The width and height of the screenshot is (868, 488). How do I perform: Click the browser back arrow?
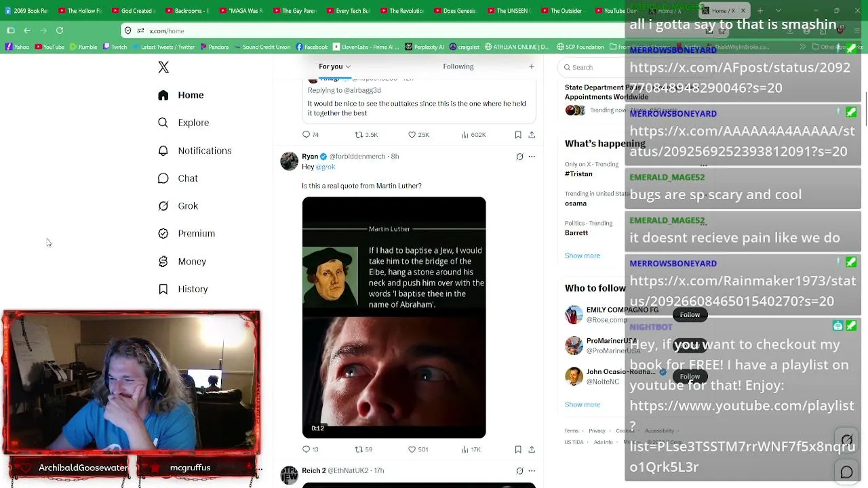[27, 30]
